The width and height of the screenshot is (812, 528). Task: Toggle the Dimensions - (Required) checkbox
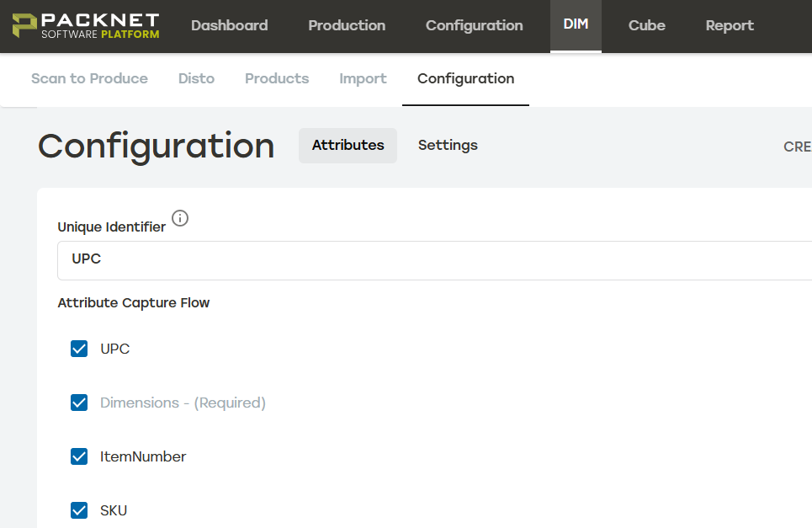[78, 403]
